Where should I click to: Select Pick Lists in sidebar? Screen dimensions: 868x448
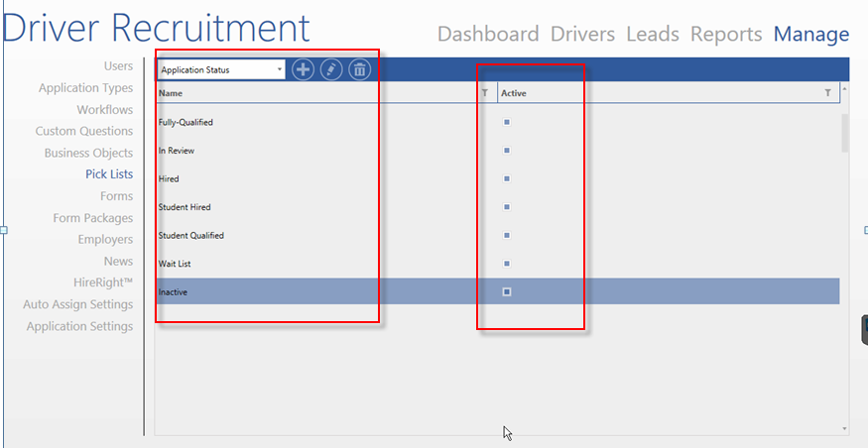109,174
